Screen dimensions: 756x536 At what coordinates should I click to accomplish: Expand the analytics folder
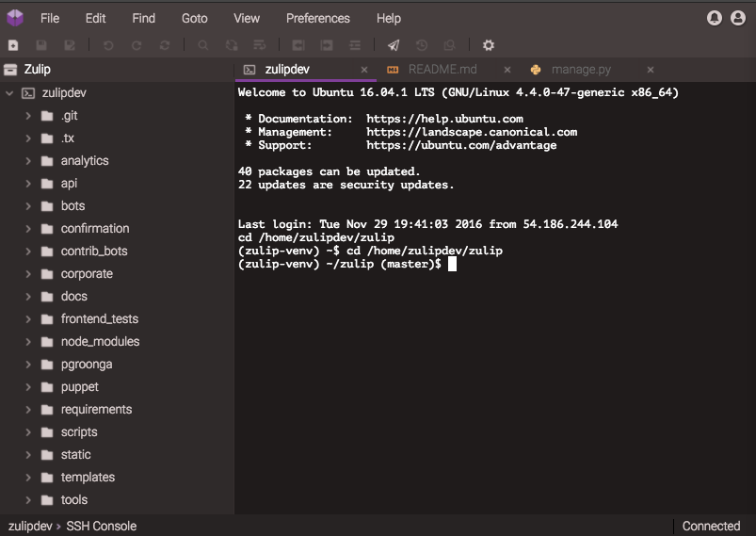28,161
